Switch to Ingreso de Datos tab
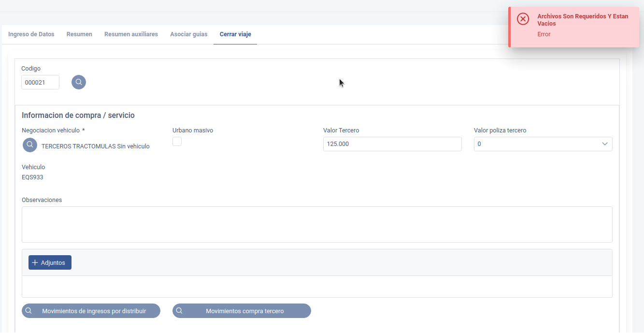 click(x=31, y=34)
